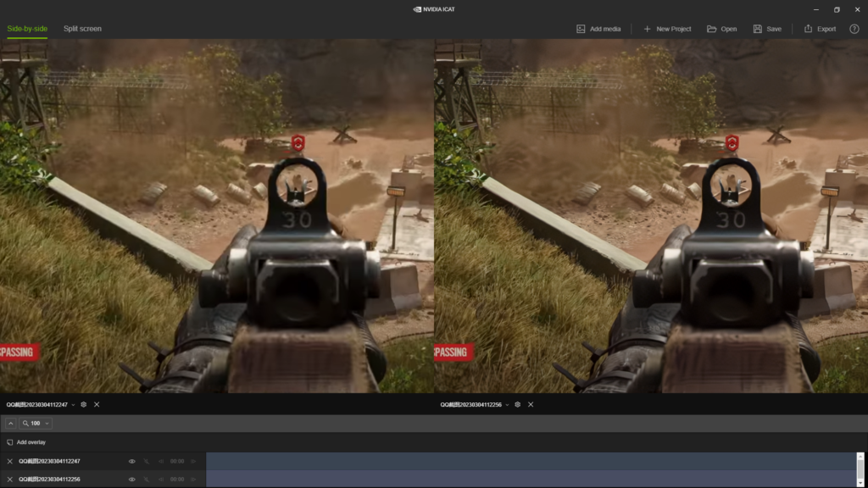This screenshot has height=488, width=868.
Task: Step forward one frame on track QQ截图20230304112247
Action: (x=193, y=461)
